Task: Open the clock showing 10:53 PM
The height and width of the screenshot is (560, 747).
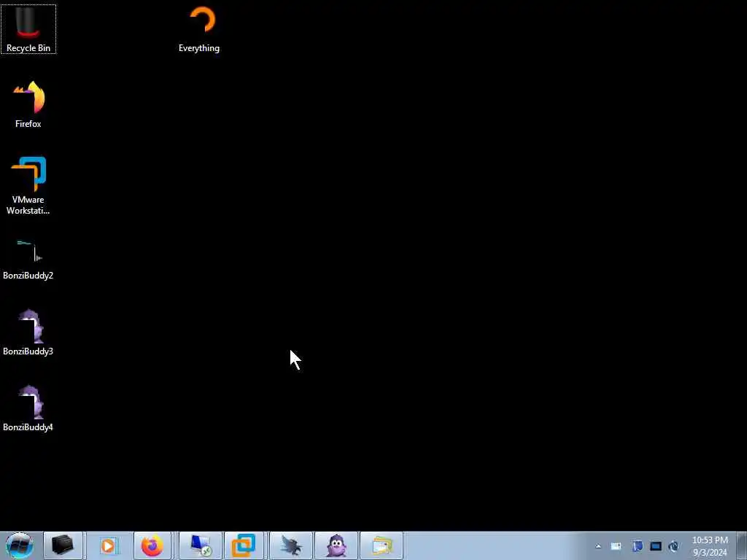Action: click(x=710, y=546)
